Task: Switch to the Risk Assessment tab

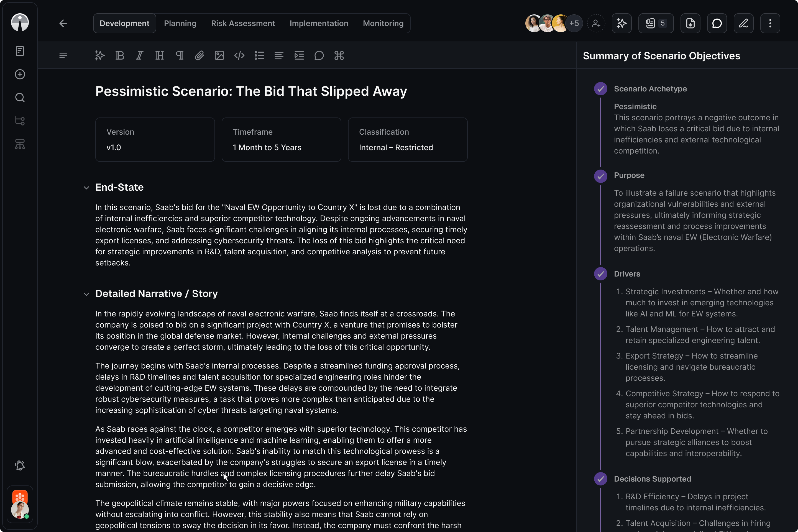Action: coord(243,23)
